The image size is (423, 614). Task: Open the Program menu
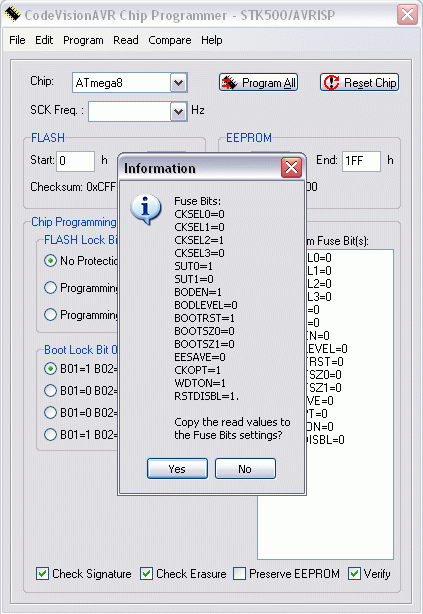pyautogui.click(x=83, y=40)
